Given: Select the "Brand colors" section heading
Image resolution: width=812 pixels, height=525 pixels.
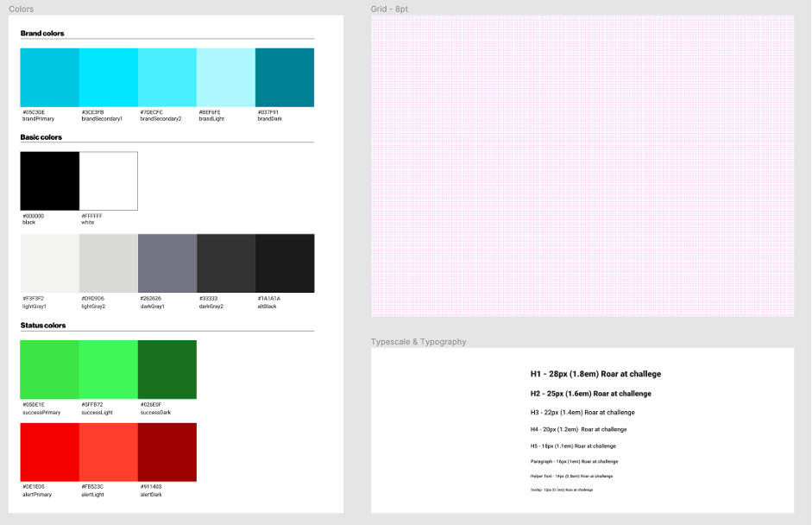Looking at the screenshot, I should 42,34.
